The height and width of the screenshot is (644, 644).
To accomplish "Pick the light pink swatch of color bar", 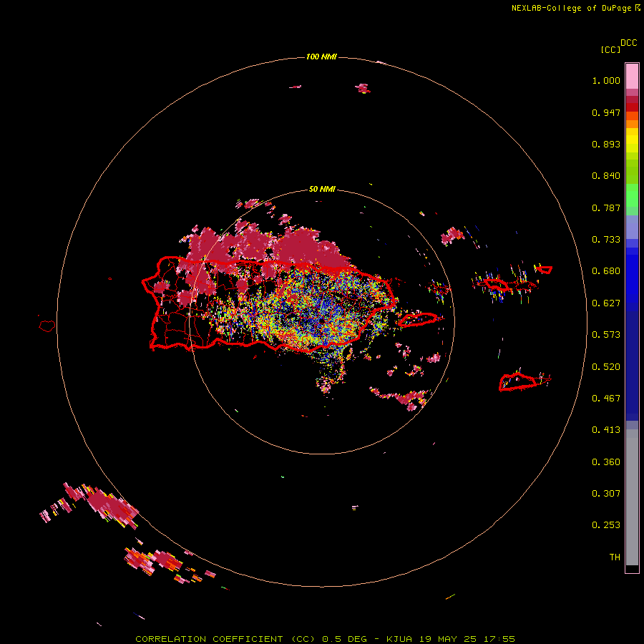I will click(632, 76).
